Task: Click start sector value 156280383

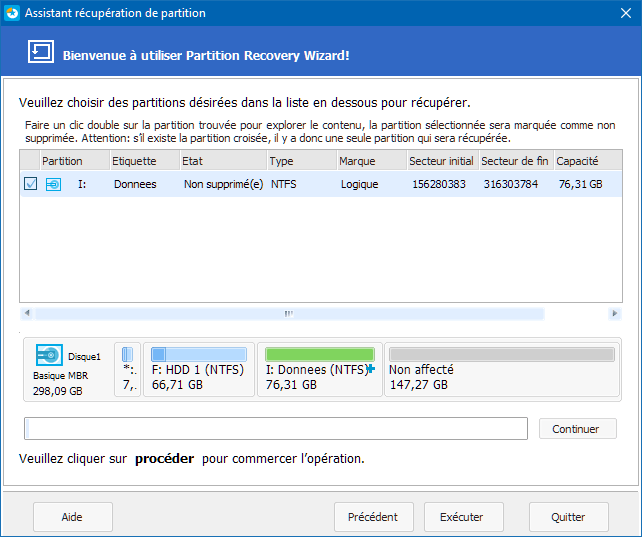Action: 439,184
